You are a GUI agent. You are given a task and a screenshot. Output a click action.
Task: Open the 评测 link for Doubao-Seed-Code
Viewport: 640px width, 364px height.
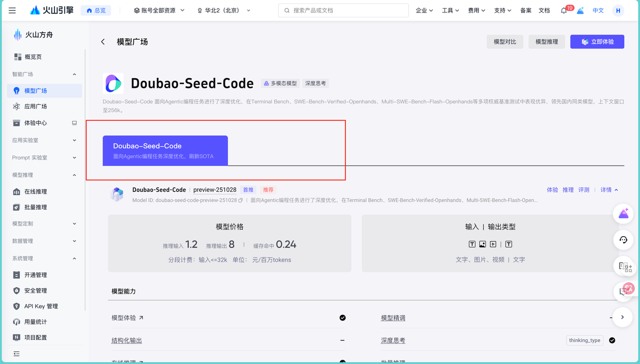point(583,190)
